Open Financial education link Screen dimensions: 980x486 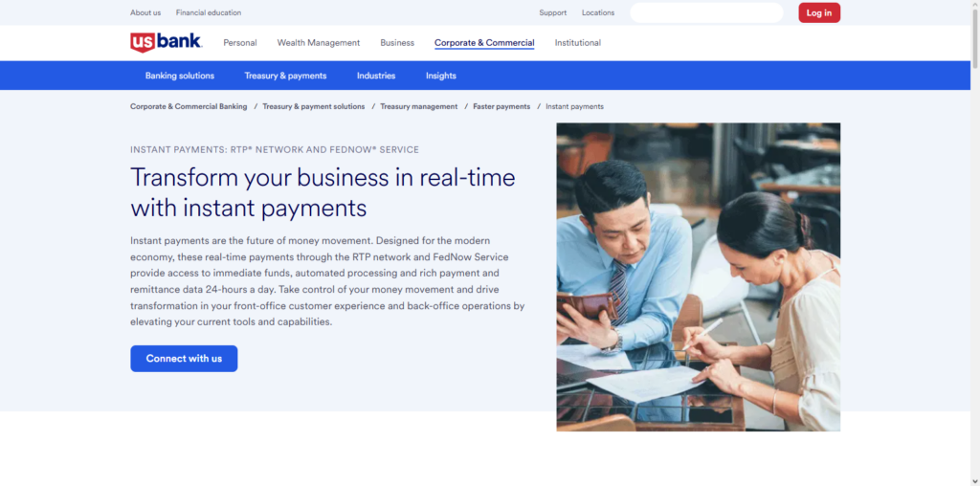point(208,12)
